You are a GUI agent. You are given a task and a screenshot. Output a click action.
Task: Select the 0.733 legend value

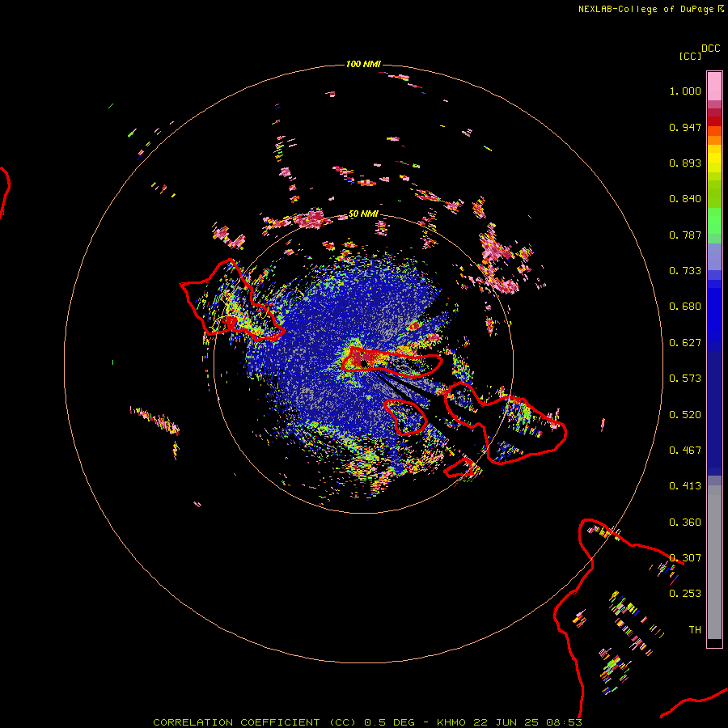pos(685,271)
